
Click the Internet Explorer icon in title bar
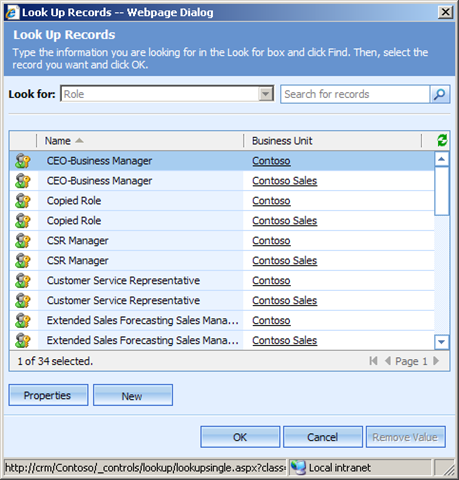coord(12,13)
